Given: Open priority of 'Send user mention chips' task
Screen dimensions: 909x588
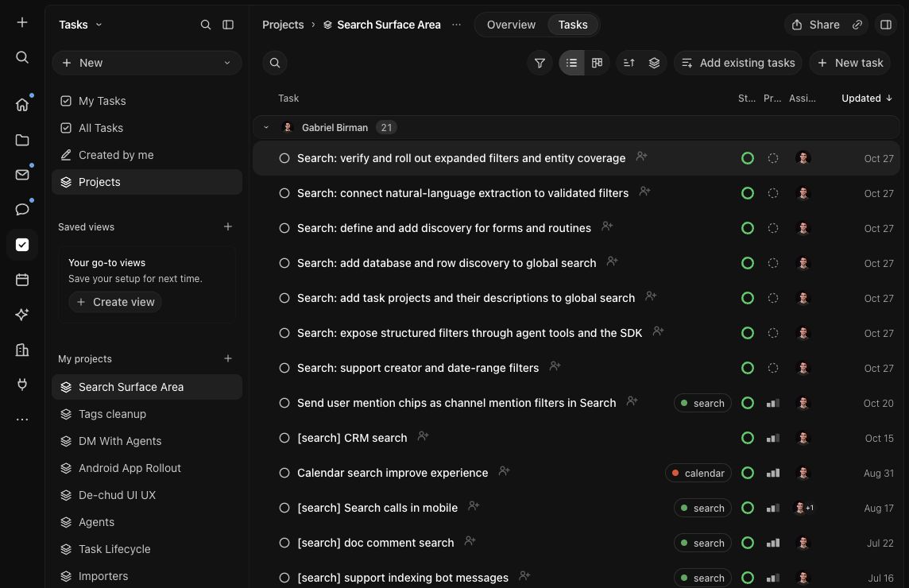Looking at the screenshot, I should coord(773,403).
